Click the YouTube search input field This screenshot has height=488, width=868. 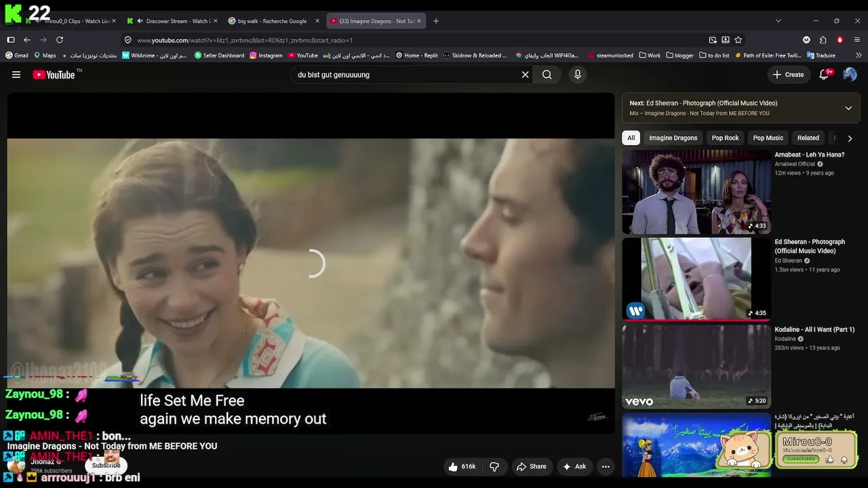coord(407,75)
